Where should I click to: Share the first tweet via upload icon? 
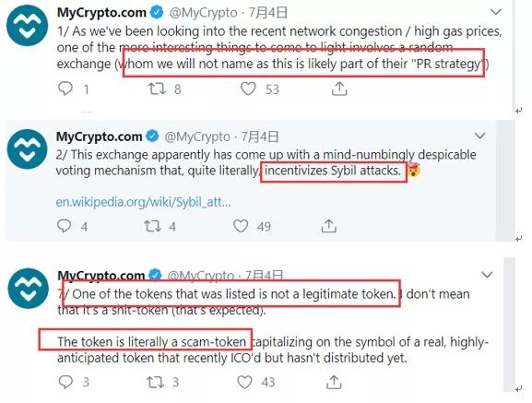(339, 89)
